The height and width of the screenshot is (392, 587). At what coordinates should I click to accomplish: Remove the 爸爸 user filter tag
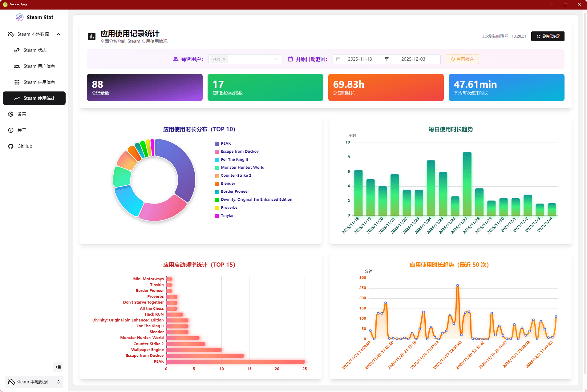tap(225, 59)
